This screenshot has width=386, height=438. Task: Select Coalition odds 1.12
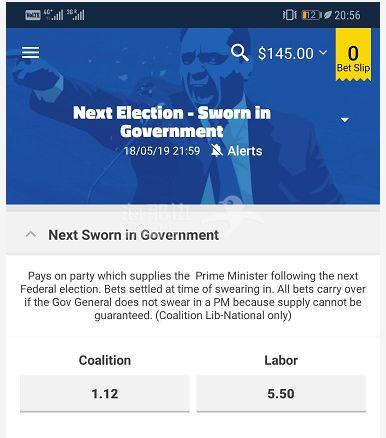[x=105, y=394]
